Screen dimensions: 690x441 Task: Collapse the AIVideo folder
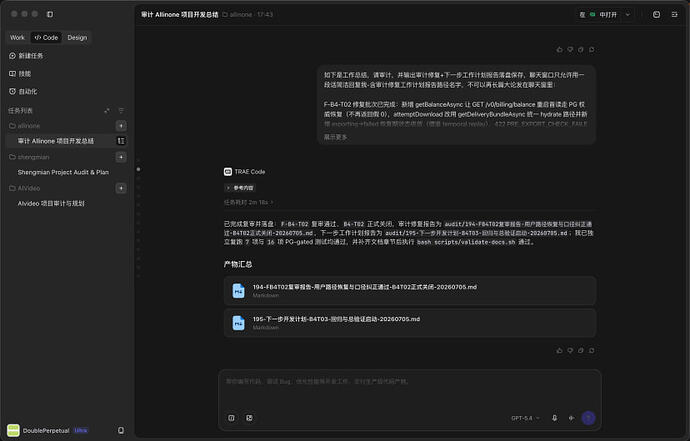click(x=25, y=188)
